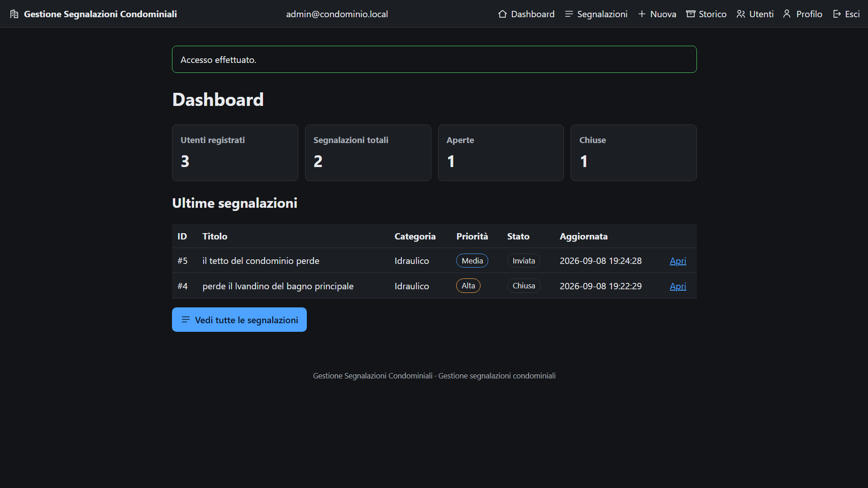Open report #4 with Apri link
The width and height of the screenshot is (868, 488).
(678, 286)
